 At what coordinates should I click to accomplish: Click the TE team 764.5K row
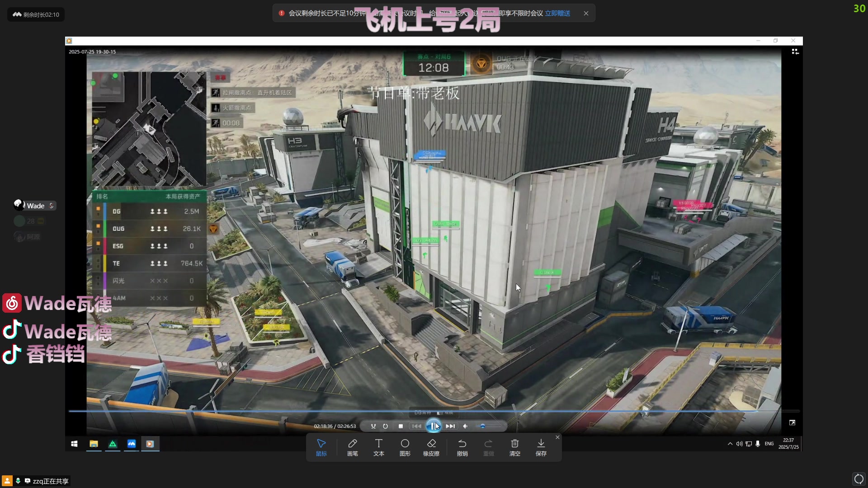(150, 263)
